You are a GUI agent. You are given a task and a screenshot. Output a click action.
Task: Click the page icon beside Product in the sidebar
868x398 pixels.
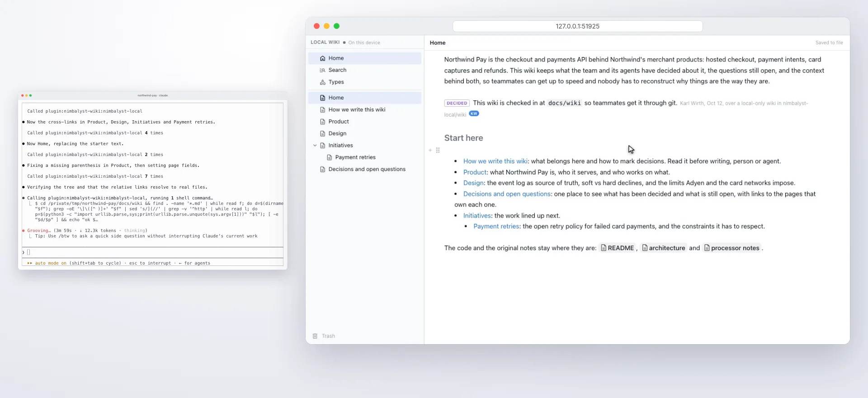pyautogui.click(x=322, y=122)
